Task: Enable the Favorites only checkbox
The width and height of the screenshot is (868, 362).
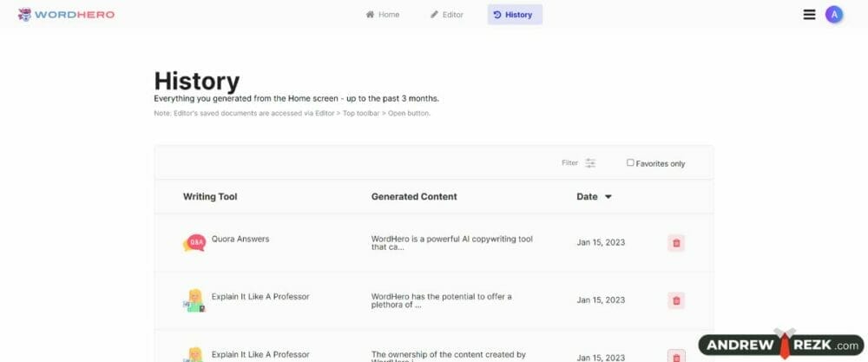Action: point(630,162)
